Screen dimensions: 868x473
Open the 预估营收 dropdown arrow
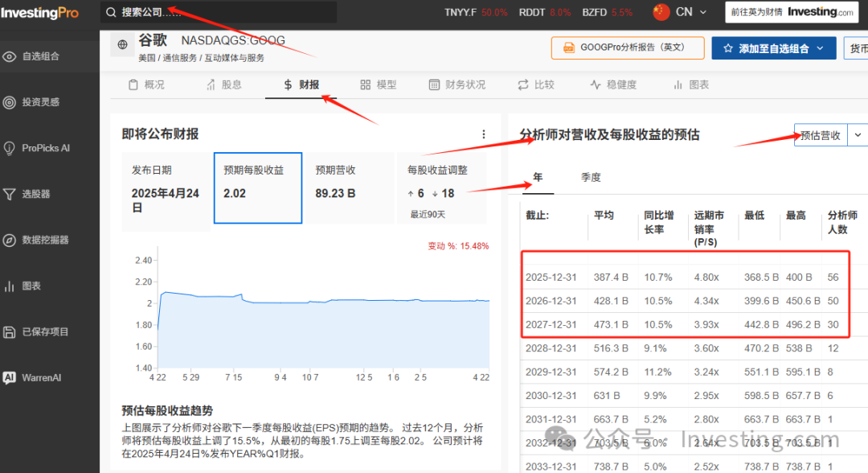click(858, 135)
